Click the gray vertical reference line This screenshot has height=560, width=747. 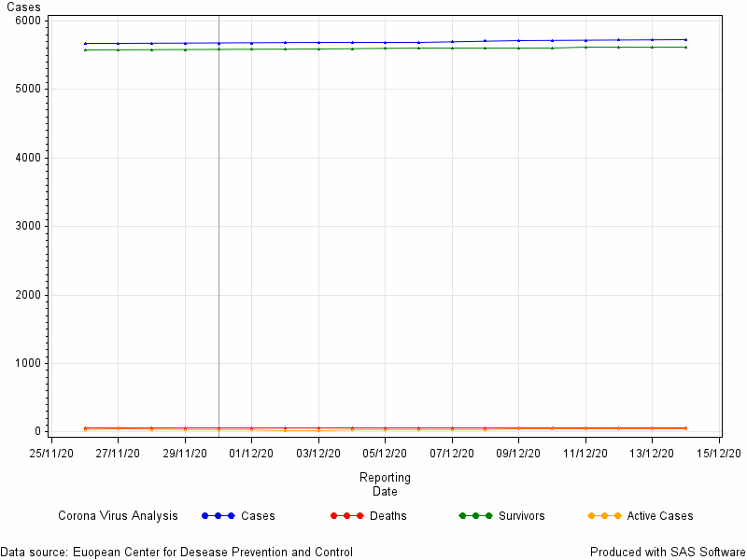click(x=218, y=226)
